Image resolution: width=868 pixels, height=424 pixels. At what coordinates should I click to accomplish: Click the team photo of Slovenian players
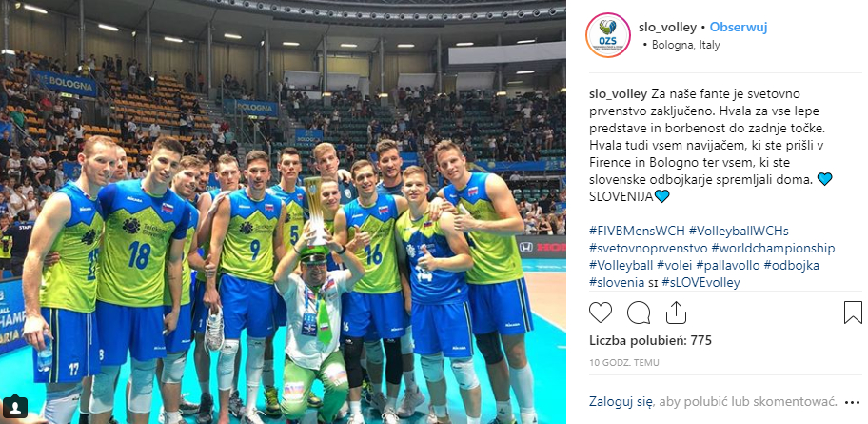point(283,212)
